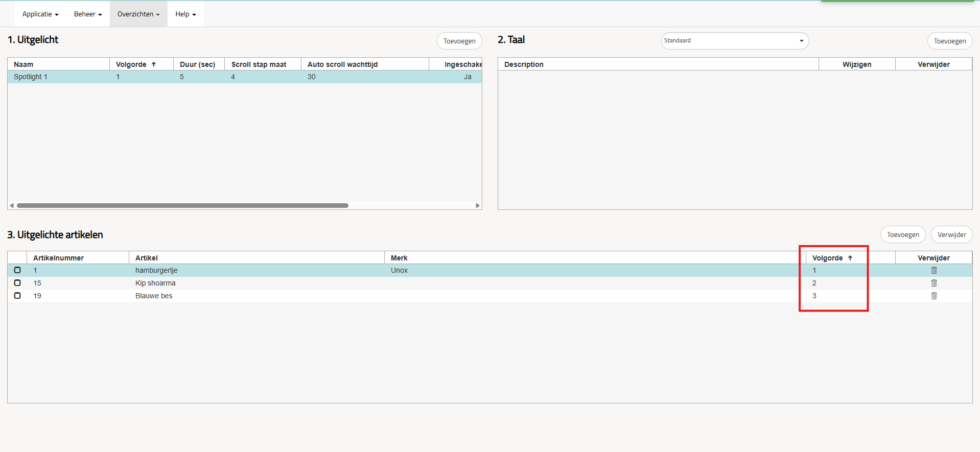Click the Verwijder column header in articles table
The height and width of the screenshot is (452, 980).
pos(934,258)
